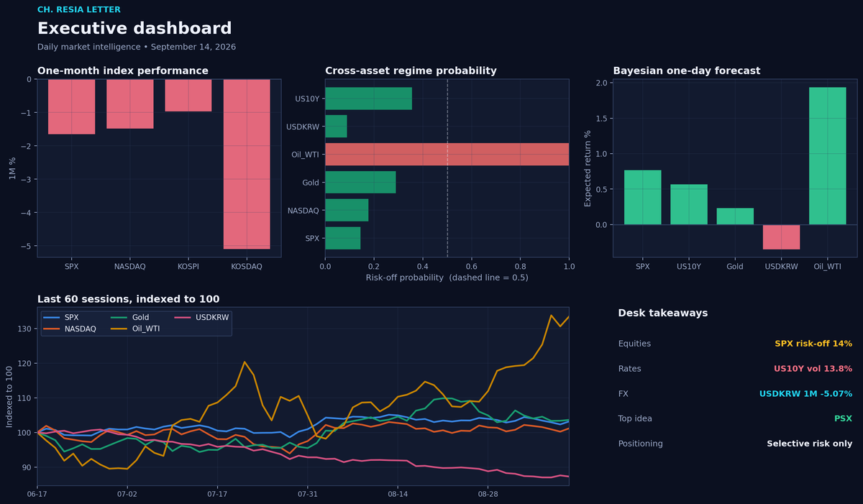The image size is (863, 504).
Task: Click the 'SPX risk-off 14%' value
Action: pyautogui.click(x=813, y=344)
